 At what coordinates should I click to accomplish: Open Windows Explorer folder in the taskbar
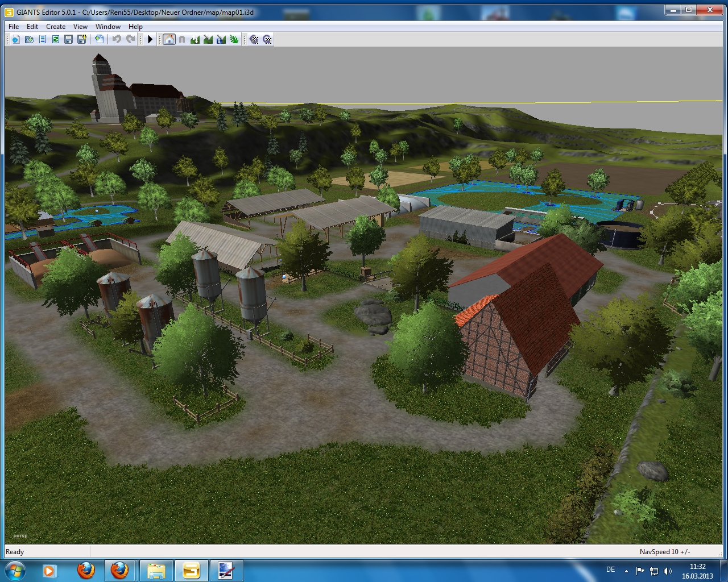pos(156,570)
